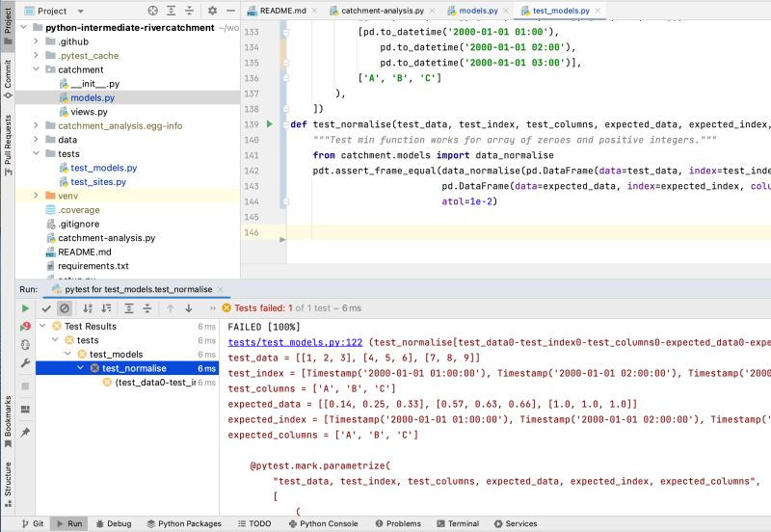Open Python Console tool window

(x=323, y=523)
